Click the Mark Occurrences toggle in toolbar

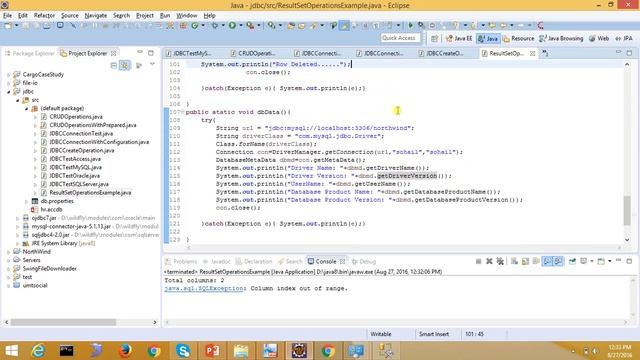(344, 26)
